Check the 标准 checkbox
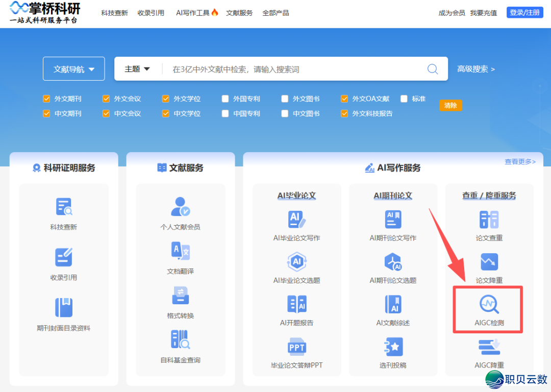This screenshot has width=551, height=392. (404, 99)
